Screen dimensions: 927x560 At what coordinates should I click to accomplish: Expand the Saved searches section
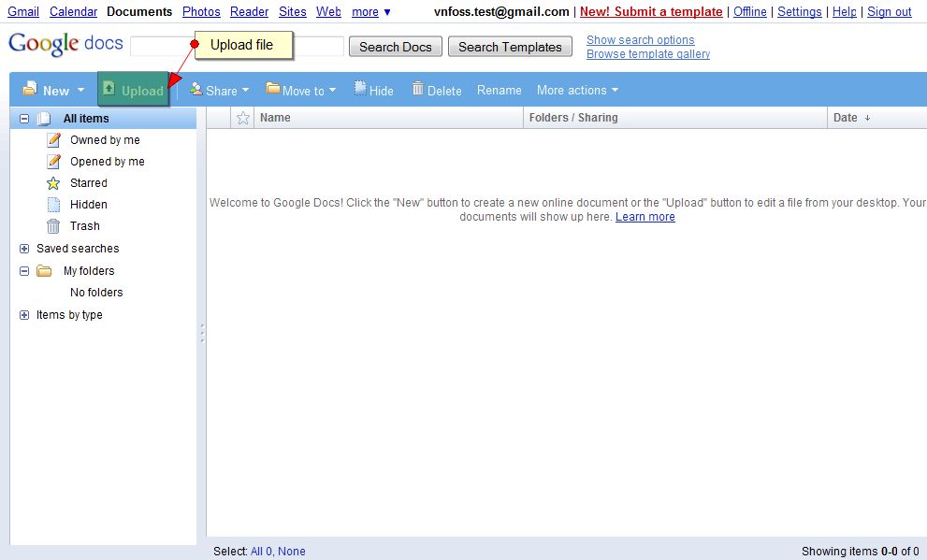coord(24,249)
